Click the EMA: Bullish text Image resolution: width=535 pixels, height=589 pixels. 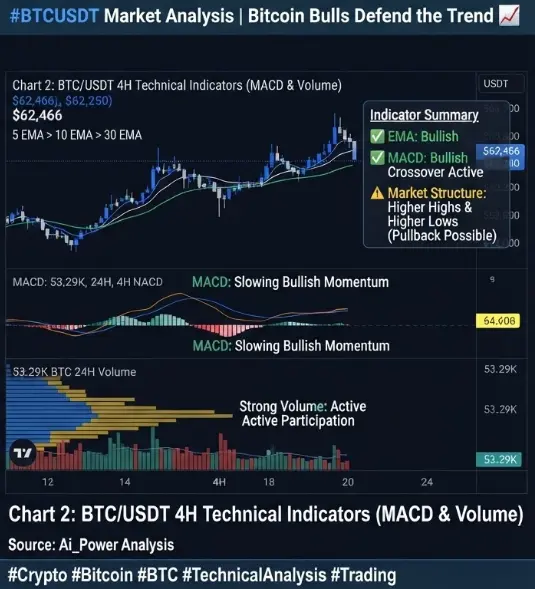(x=423, y=136)
